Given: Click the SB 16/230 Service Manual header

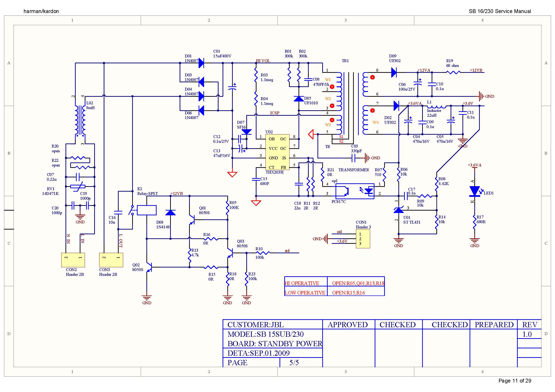Looking at the screenshot, I should tap(500, 11).
